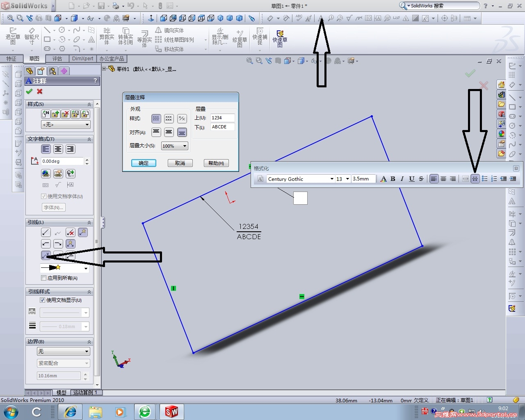This screenshot has width=525, height=420.
Task: Select left text alignment in 文字格式 section
Action: point(46,149)
